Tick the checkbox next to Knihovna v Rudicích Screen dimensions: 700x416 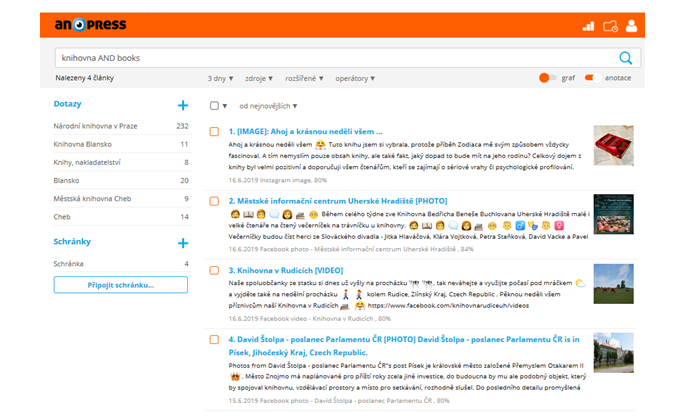pyautogui.click(x=214, y=270)
